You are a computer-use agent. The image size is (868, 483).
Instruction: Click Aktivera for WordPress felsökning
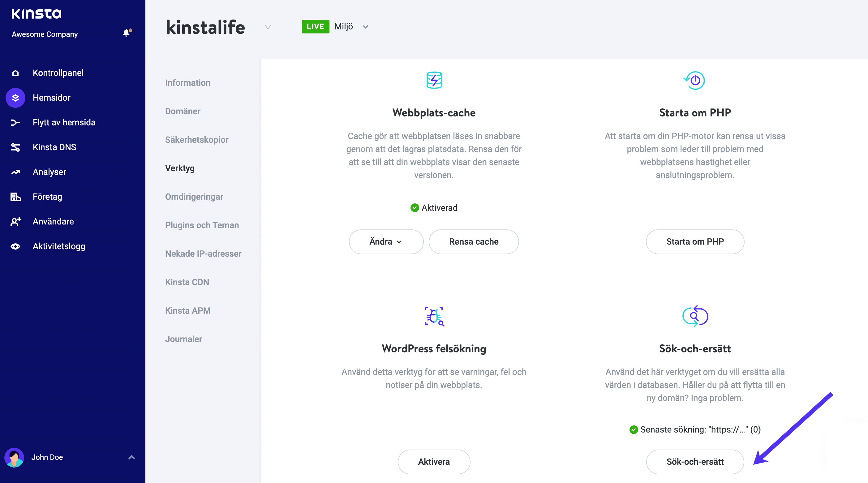click(x=434, y=462)
